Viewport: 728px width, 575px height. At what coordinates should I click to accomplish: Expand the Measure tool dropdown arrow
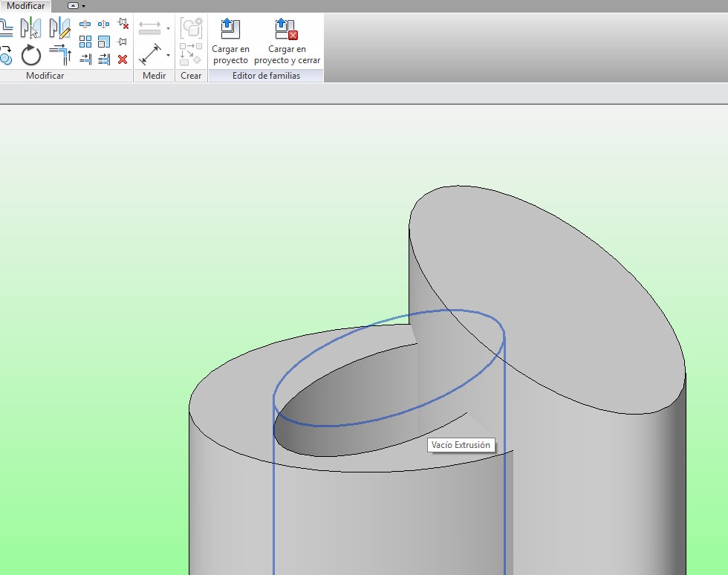(x=169, y=29)
